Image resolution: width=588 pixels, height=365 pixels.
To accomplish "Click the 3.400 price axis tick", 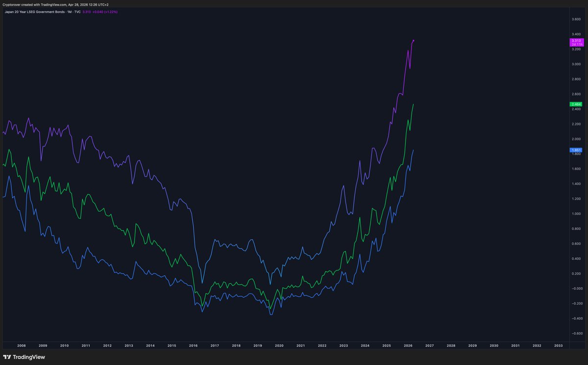I will click(x=576, y=34).
